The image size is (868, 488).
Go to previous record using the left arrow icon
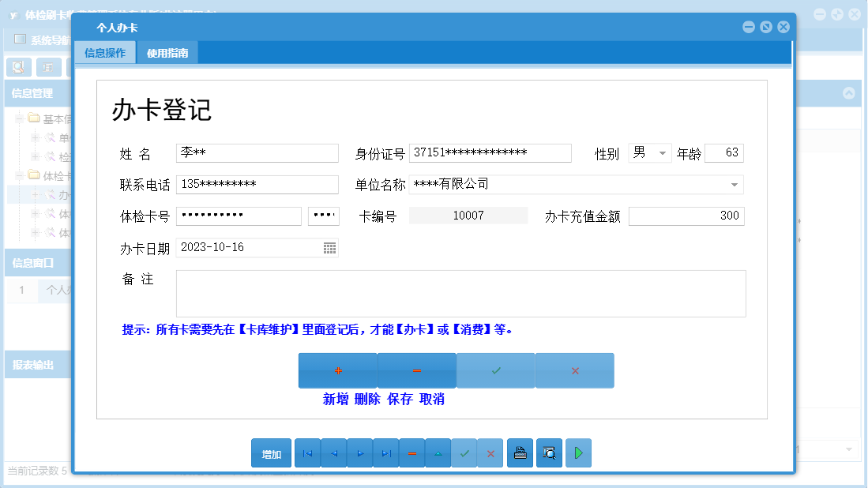tap(333, 452)
